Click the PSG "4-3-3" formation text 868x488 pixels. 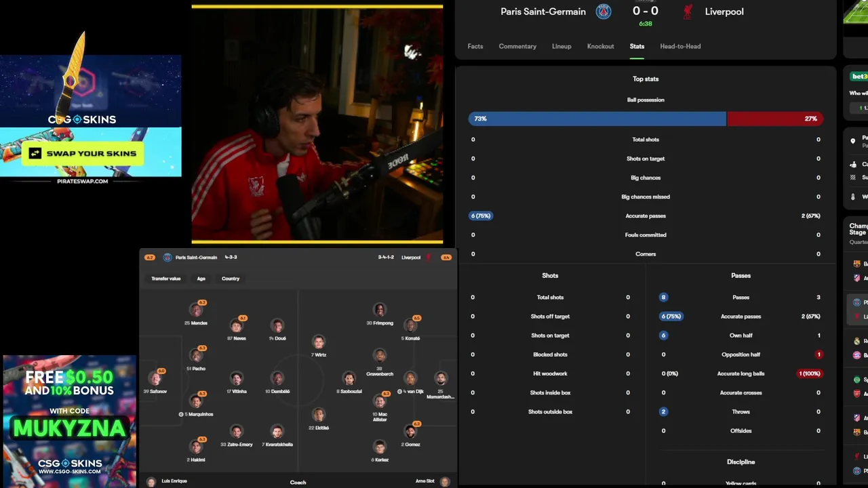coord(231,258)
